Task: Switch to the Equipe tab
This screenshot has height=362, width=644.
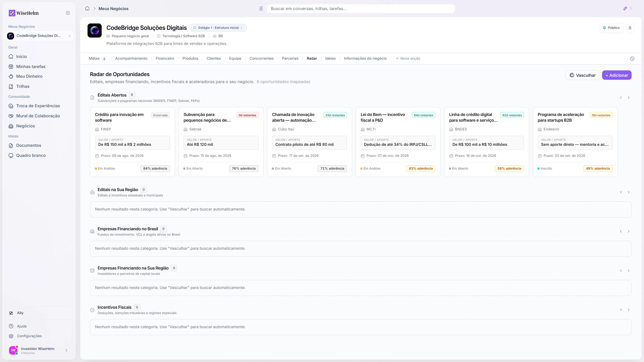Action: [x=235, y=58]
